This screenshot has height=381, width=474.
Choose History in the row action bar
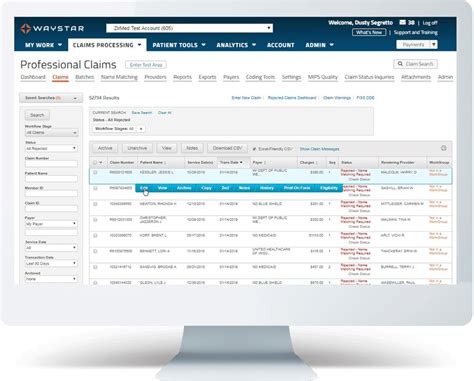267,188
